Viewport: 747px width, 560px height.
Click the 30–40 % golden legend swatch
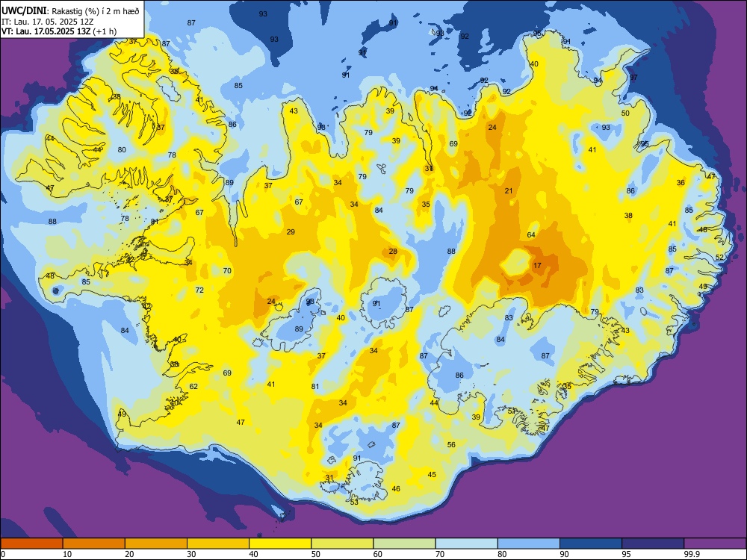(x=218, y=544)
